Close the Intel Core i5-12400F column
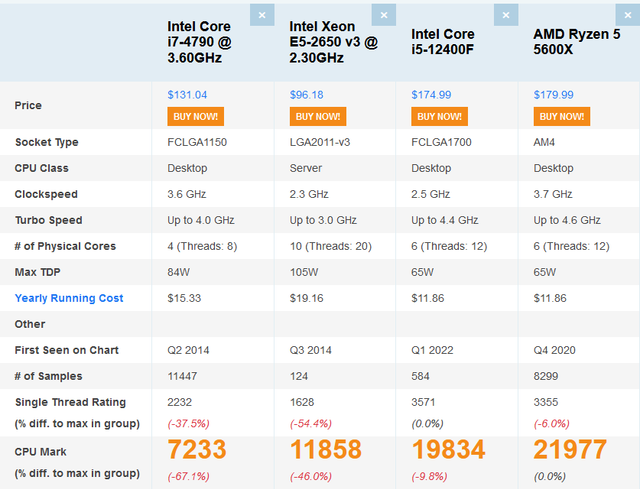Image resolution: width=640 pixels, height=489 pixels. [x=506, y=15]
